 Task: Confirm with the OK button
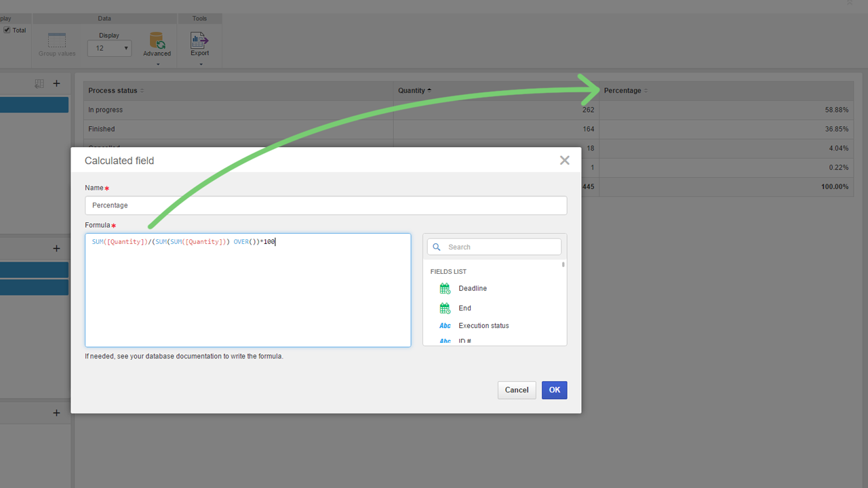554,390
